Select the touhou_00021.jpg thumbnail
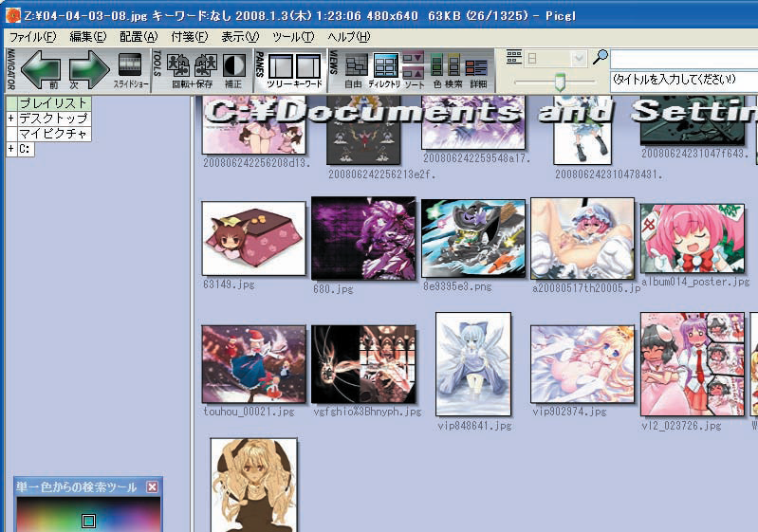 (x=254, y=364)
